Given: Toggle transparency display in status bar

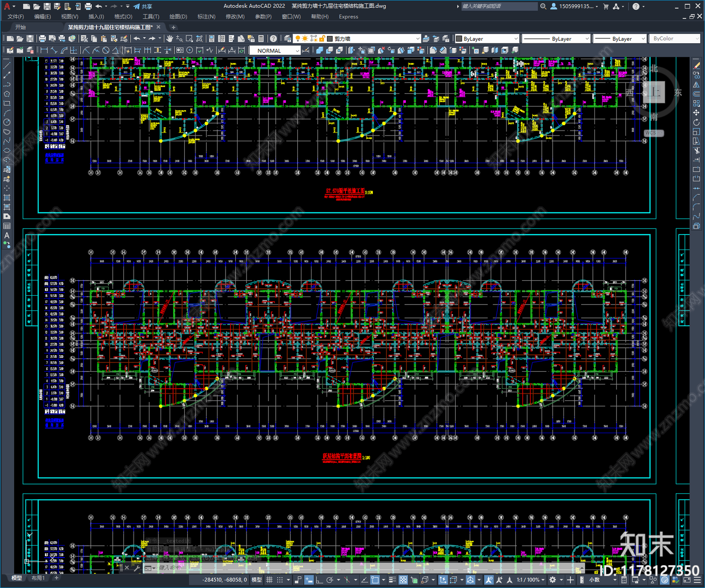Looking at the screenshot, I should (x=403, y=580).
